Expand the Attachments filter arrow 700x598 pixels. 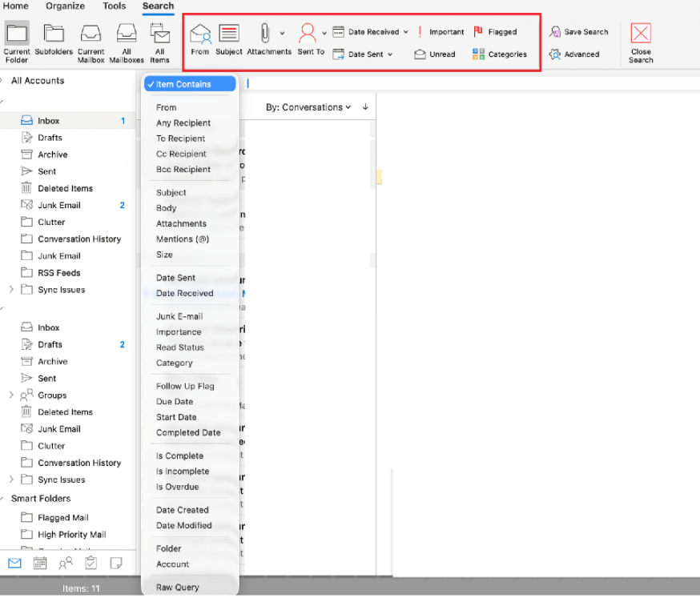[x=282, y=34]
